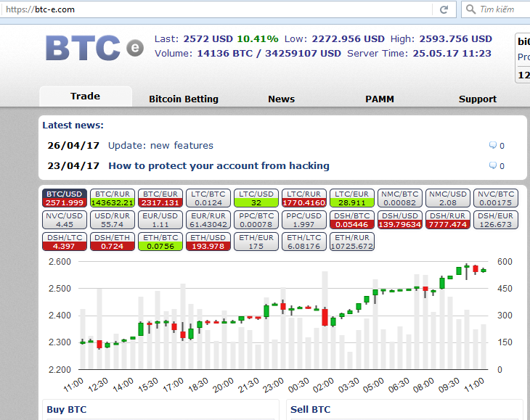Open the Trade tab
530x420 pixels.
[x=85, y=96]
